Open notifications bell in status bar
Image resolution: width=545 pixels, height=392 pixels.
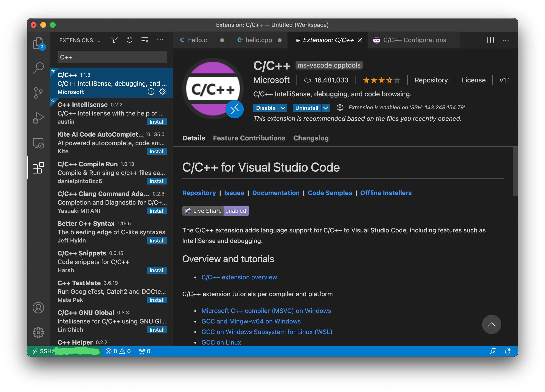click(x=508, y=352)
